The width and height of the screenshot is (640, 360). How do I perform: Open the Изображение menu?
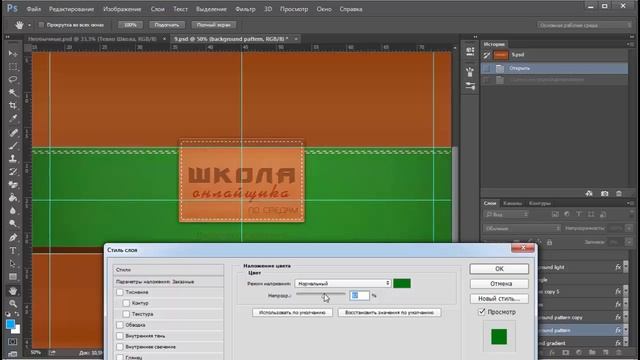pos(122,9)
